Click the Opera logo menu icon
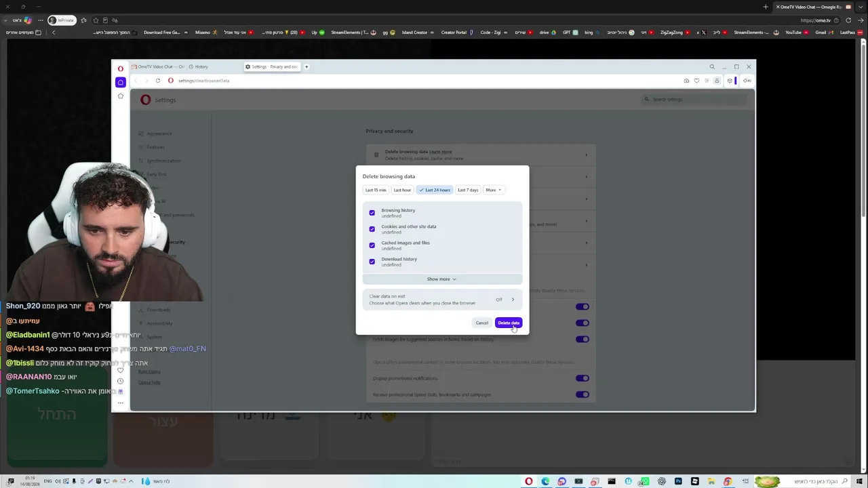The image size is (868, 488). [x=120, y=68]
